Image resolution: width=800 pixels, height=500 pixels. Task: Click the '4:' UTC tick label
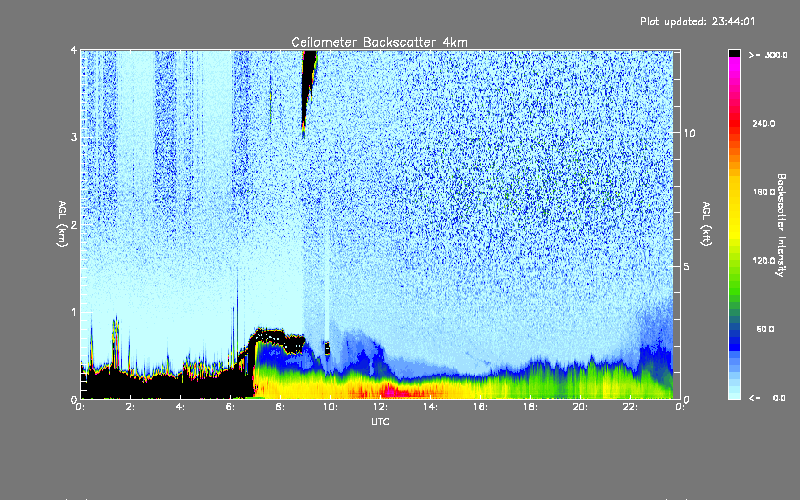(x=181, y=407)
